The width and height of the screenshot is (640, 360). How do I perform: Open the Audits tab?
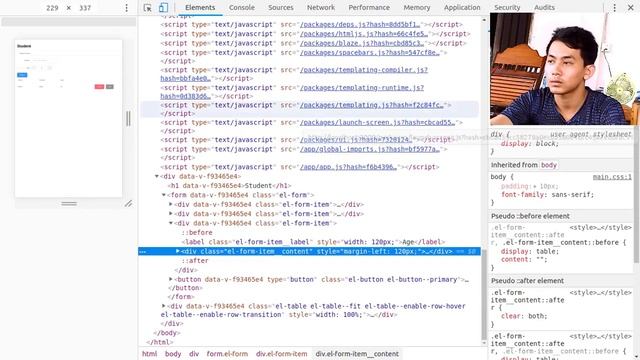pyautogui.click(x=544, y=8)
